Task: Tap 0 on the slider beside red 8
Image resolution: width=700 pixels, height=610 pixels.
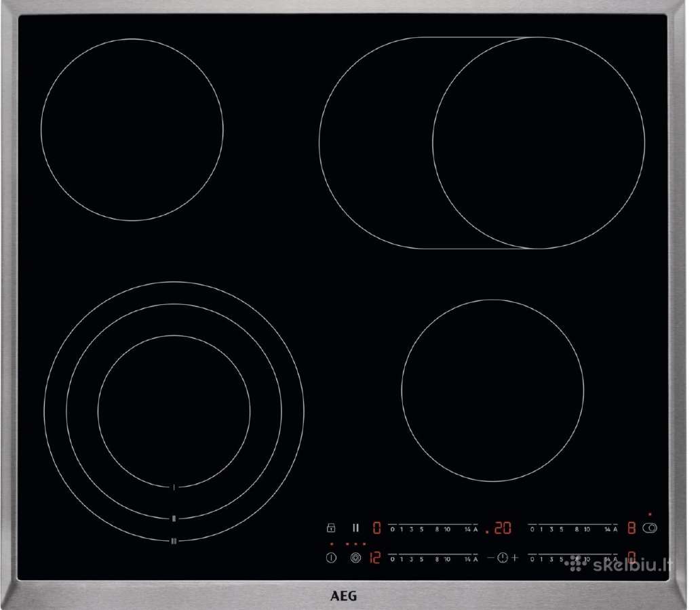Action: [532, 529]
